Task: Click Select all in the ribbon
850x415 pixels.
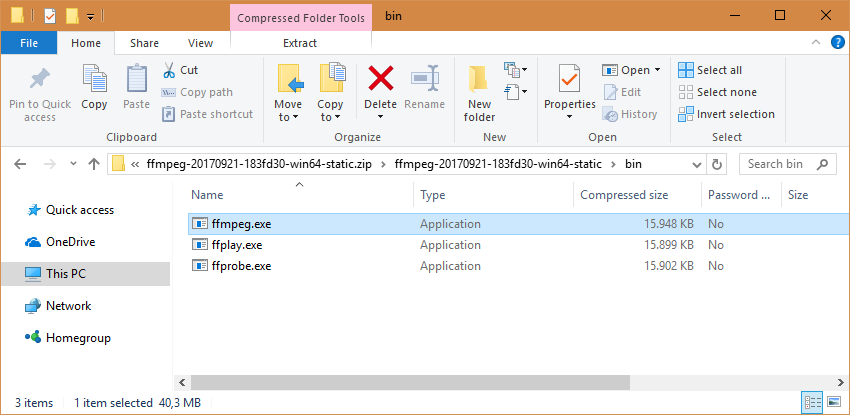Action: pyautogui.click(x=710, y=70)
